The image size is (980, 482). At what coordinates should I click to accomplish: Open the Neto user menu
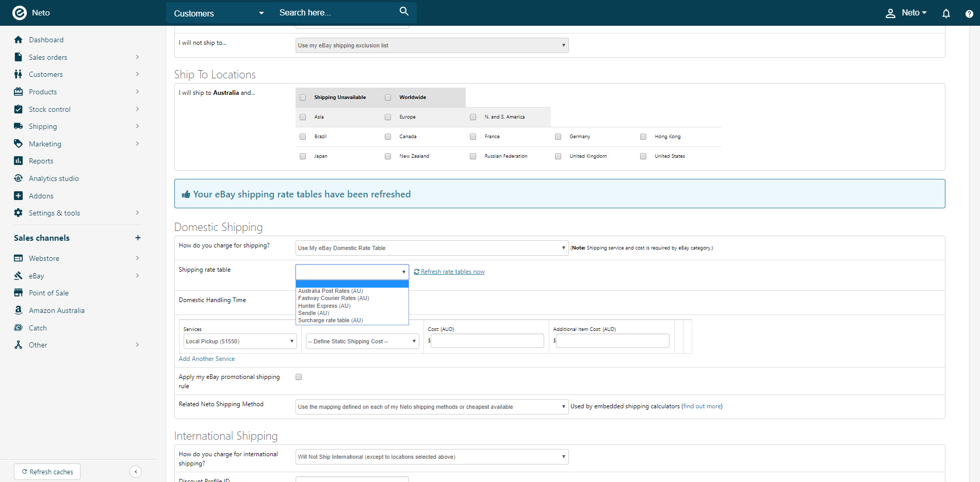914,13
